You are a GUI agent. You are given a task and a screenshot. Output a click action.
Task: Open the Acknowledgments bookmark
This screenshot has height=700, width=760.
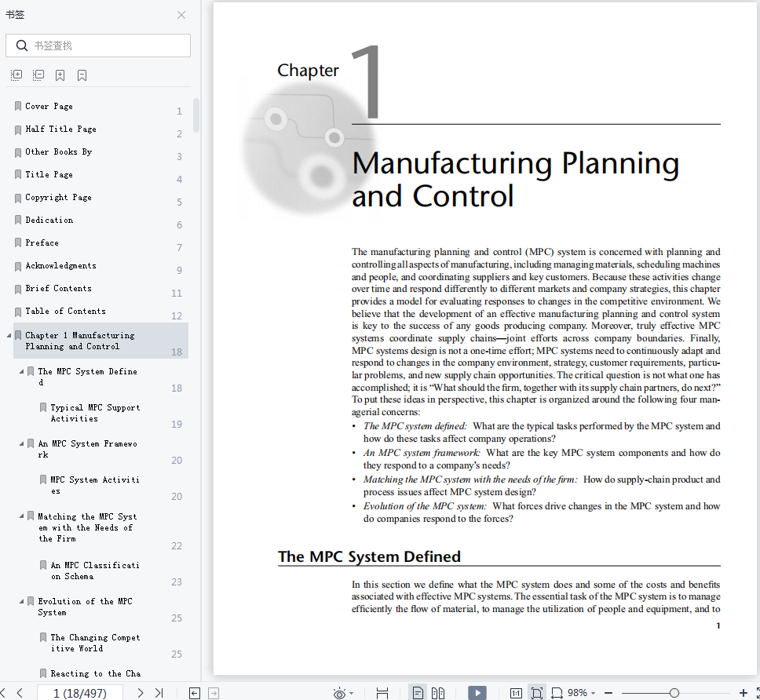tap(60, 265)
